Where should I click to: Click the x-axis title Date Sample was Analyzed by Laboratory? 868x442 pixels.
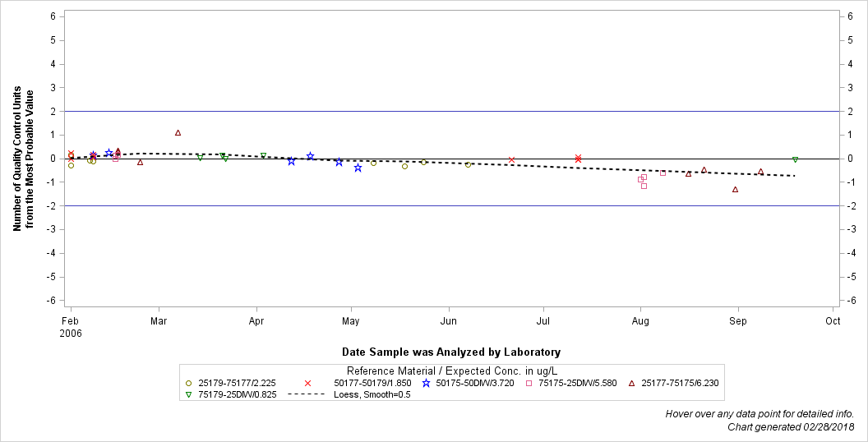click(x=451, y=352)
